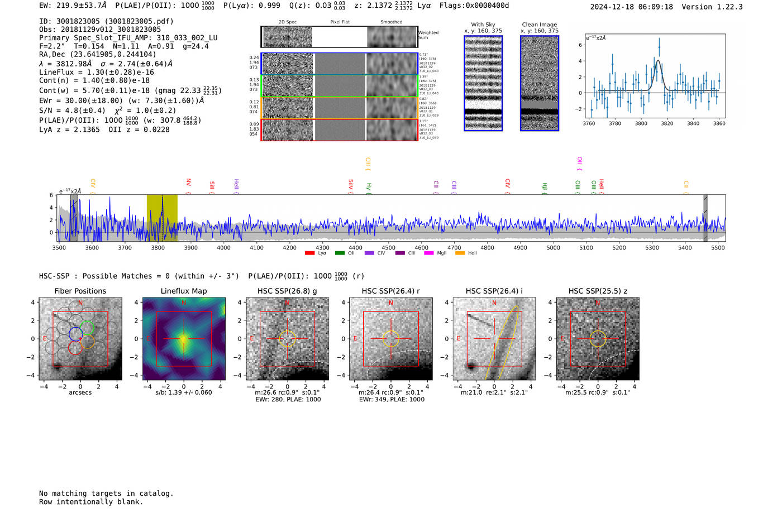Click the λ = 3812.98Å line

coord(106,64)
